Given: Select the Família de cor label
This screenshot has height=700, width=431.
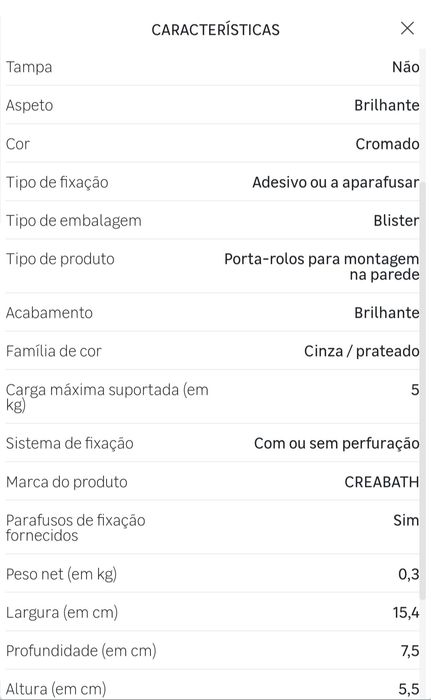Looking at the screenshot, I should (54, 351).
